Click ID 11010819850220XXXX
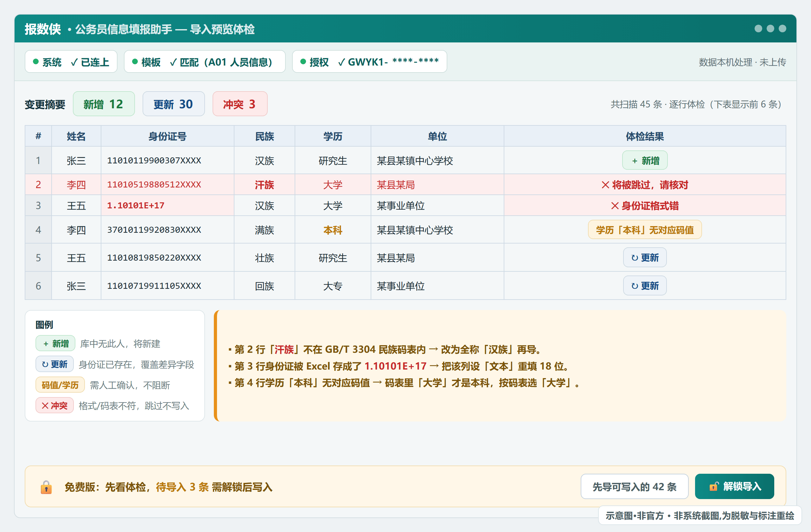 [x=154, y=258]
